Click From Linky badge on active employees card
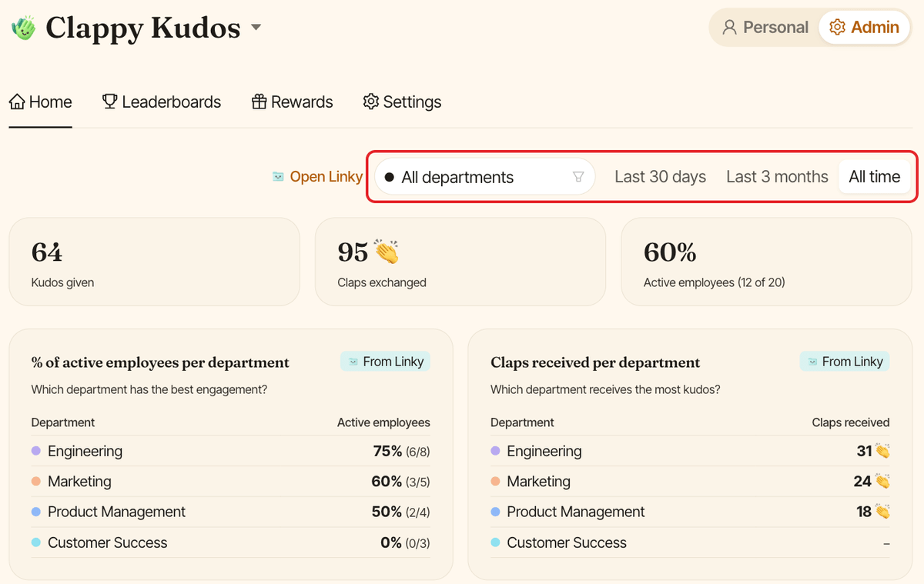 [385, 362]
